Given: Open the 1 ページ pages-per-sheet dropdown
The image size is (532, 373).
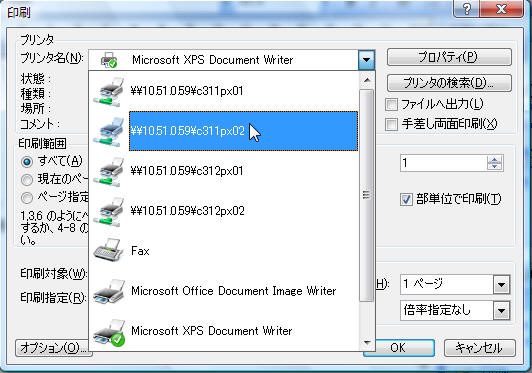Looking at the screenshot, I should [x=501, y=284].
